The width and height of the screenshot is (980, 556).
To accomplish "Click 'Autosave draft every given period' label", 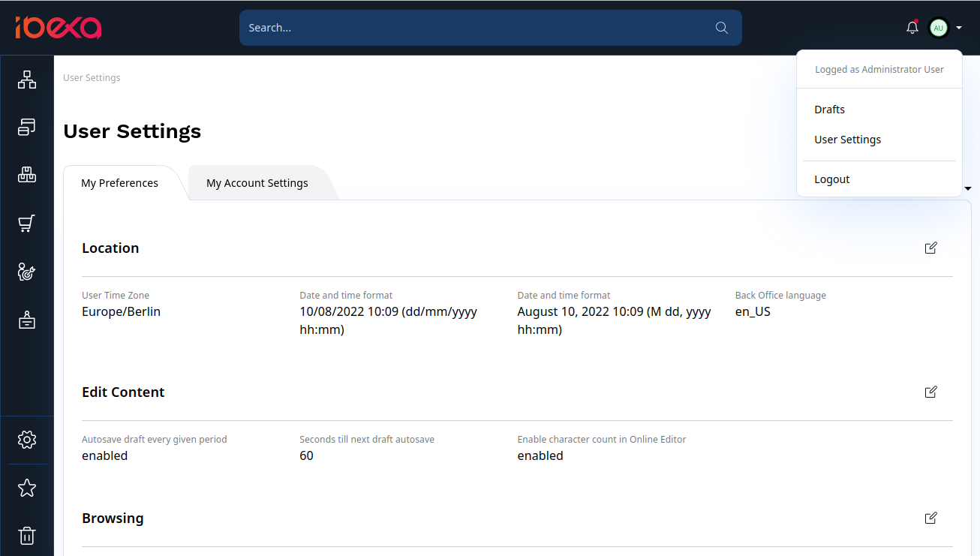I will pyautogui.click(x=155, y=440).
